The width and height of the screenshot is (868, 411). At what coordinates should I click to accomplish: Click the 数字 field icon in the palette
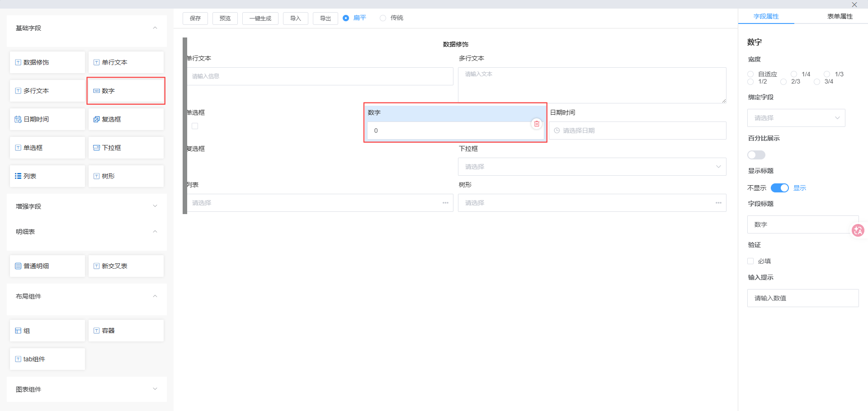96,91
